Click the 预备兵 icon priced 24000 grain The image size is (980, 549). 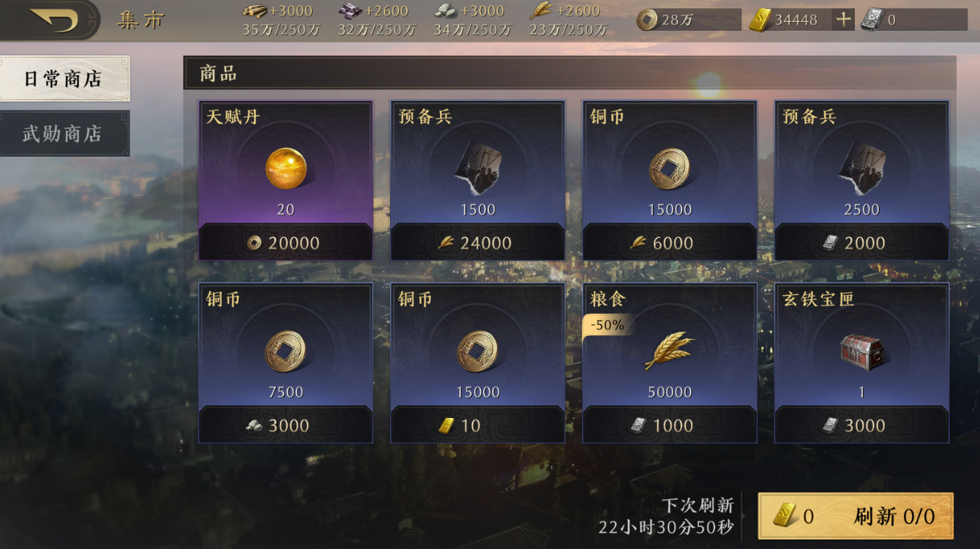[477, 168]
